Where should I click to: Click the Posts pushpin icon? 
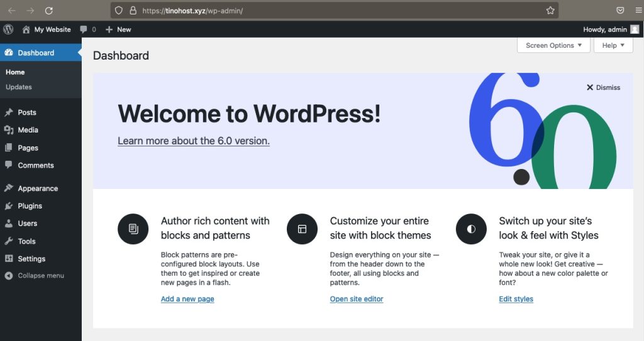(9, 112)
